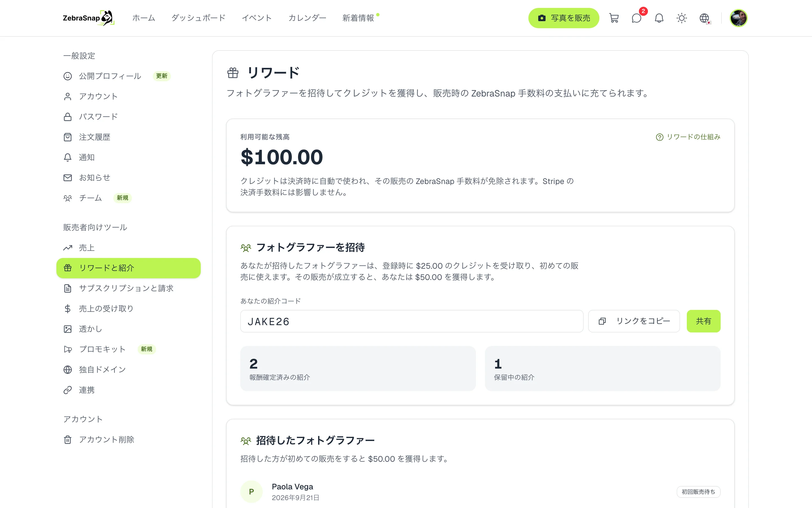Click the people icon for チーム
Screen dimensions: 812x508
[x=68, y=198]
